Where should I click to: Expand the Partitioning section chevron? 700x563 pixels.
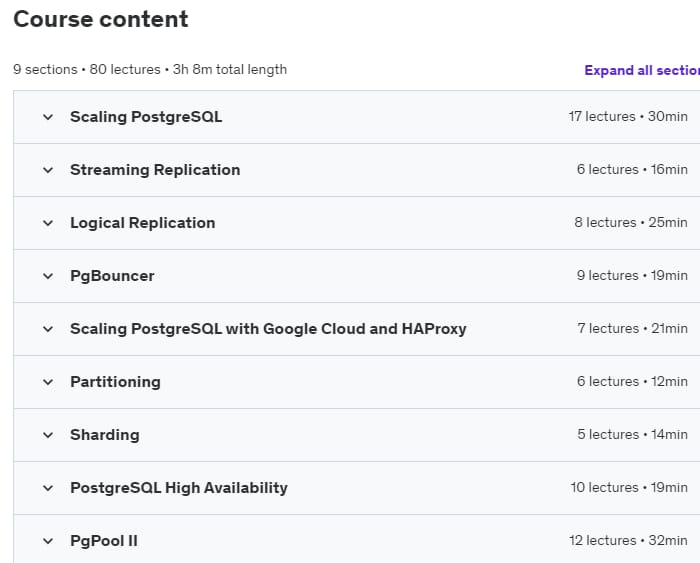48,382
